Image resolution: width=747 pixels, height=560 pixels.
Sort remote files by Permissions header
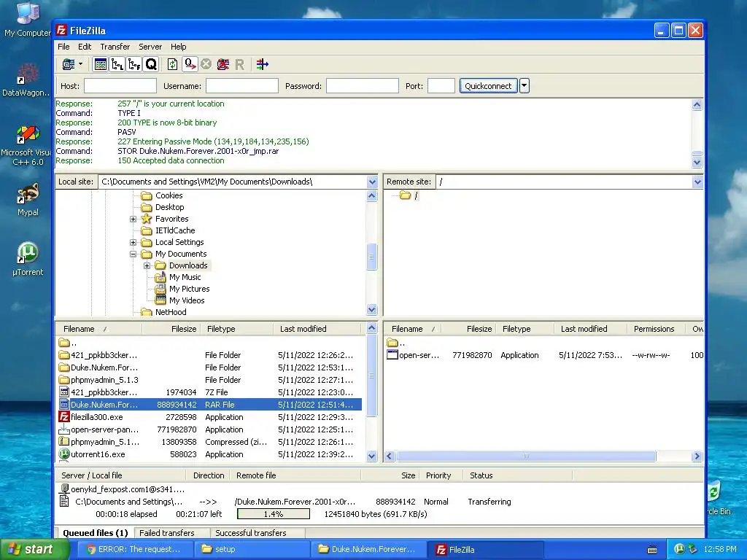654,329
